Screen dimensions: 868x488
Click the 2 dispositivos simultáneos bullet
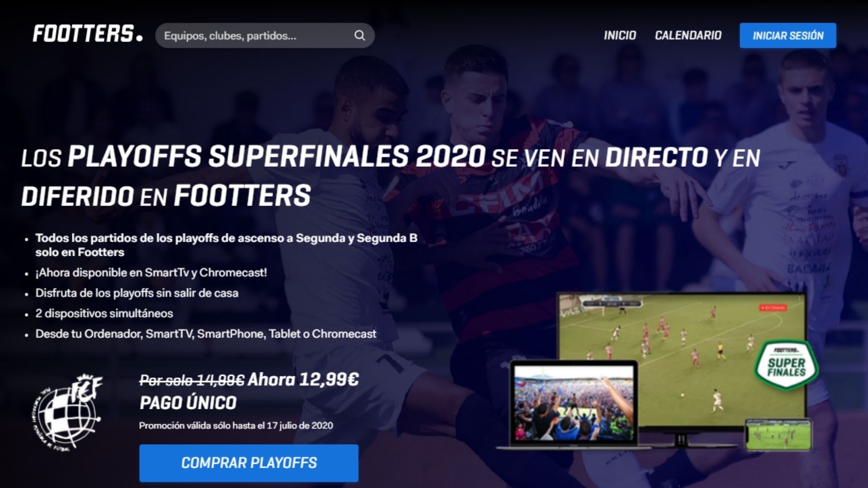pyautogui.click(x=104, y=313)
